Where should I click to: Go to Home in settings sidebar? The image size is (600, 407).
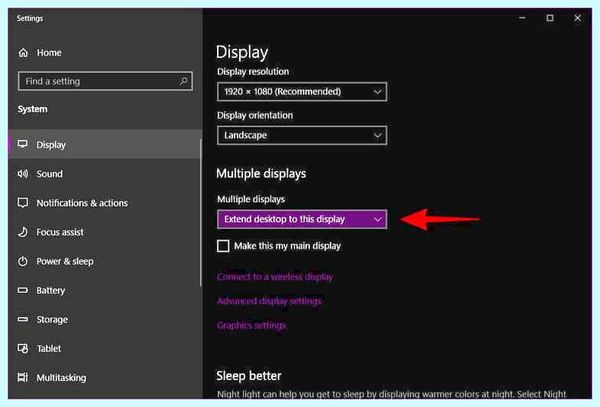(x=49, y=53)
